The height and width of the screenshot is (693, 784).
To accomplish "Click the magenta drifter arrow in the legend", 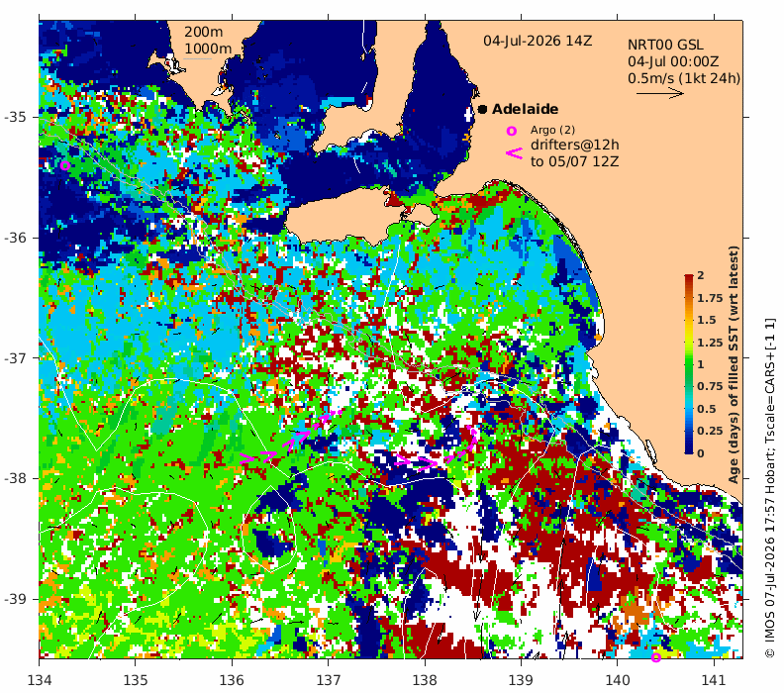I will (x=514, y=153).
